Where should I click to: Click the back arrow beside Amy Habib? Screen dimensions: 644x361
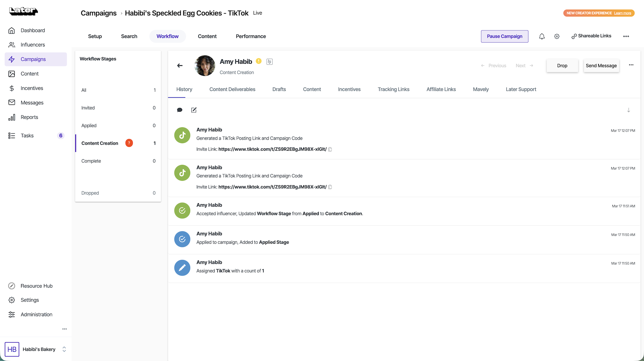(x=180, y=65)
